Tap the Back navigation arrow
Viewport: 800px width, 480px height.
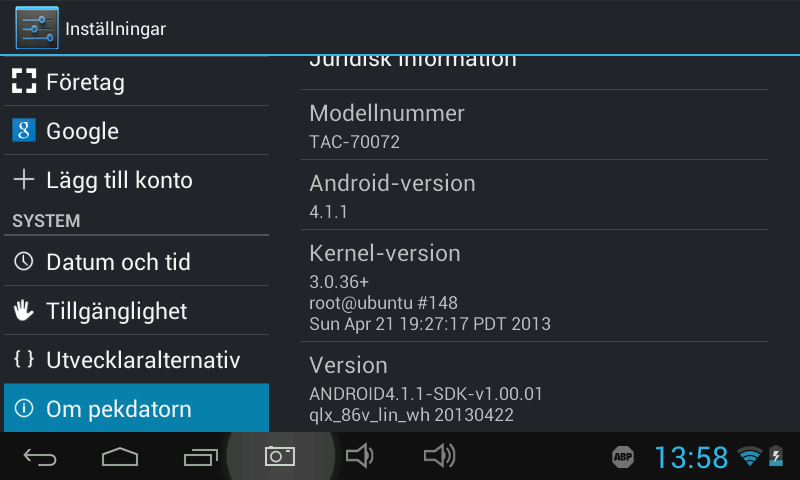(40, 457)
